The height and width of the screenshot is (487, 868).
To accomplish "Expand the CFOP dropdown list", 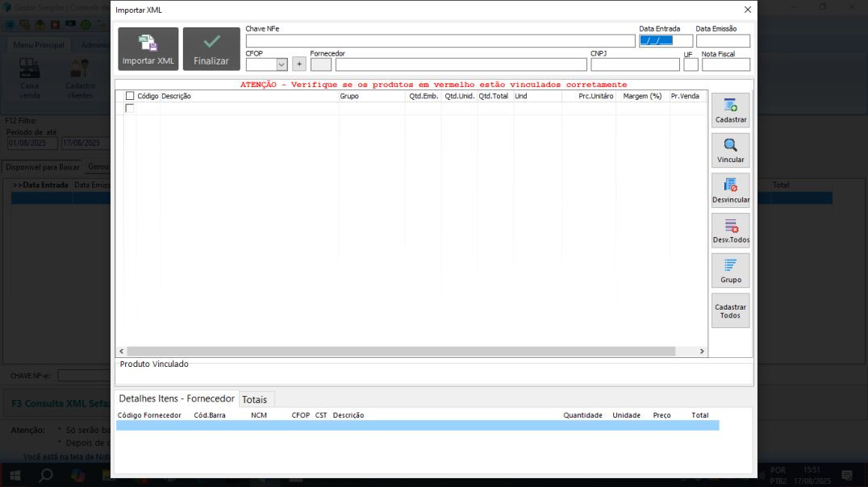I will pyautogui.click(x=282, y=65).
